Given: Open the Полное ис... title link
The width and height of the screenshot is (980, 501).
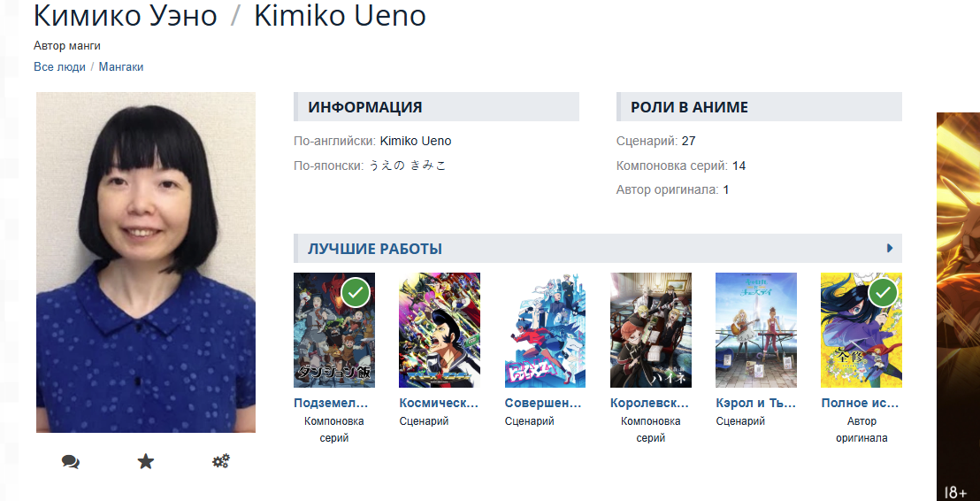Looking at the screenshot, I should [x=860, y=404].
